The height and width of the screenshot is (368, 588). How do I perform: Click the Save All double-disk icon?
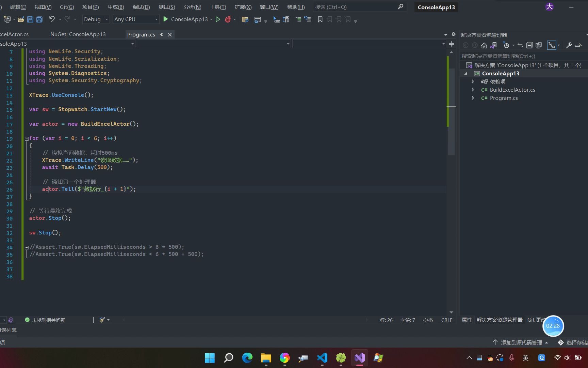click(x=39, y=19)
